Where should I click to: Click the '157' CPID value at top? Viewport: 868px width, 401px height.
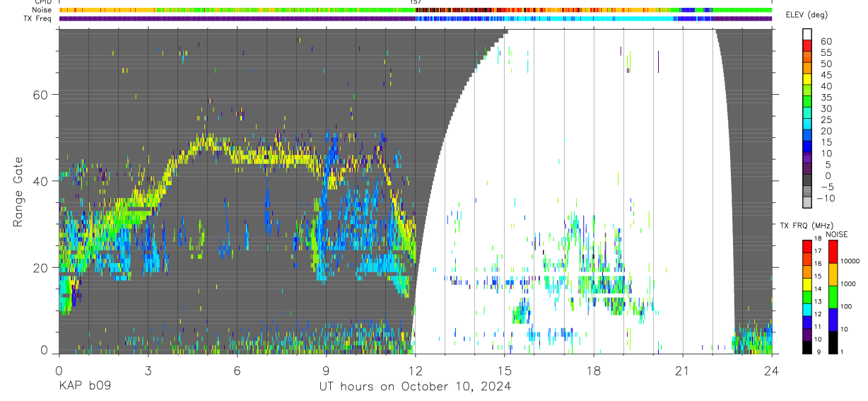point(416,3)
